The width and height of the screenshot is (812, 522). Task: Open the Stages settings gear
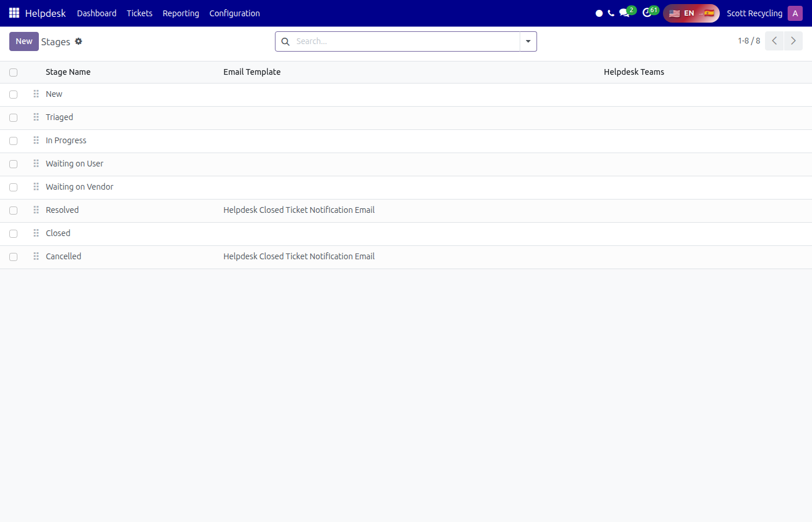(x=78, y=41)
